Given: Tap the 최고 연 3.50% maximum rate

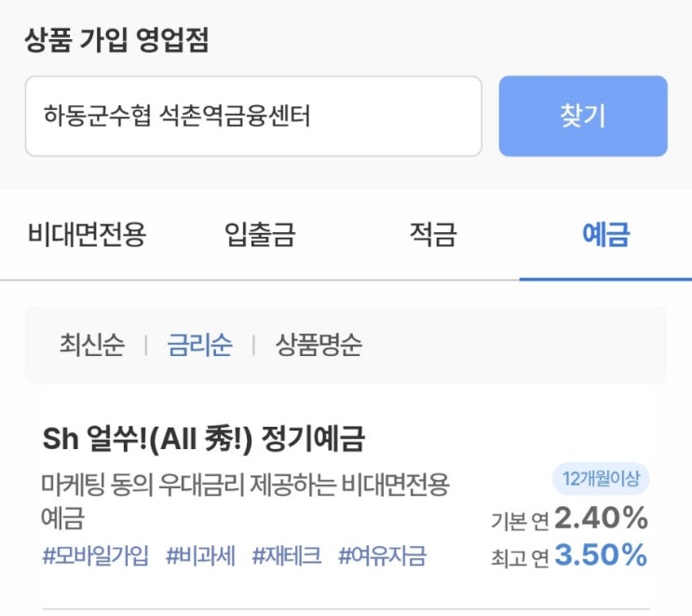Looking at the screenshot, I should click(x=569, y=556).
